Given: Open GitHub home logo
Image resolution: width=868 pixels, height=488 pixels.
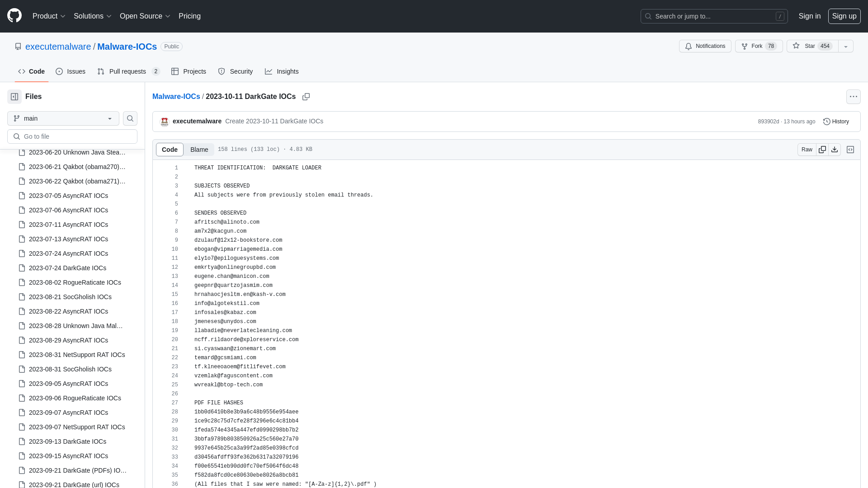Looking at the screenshot, I should click(14, 16).
